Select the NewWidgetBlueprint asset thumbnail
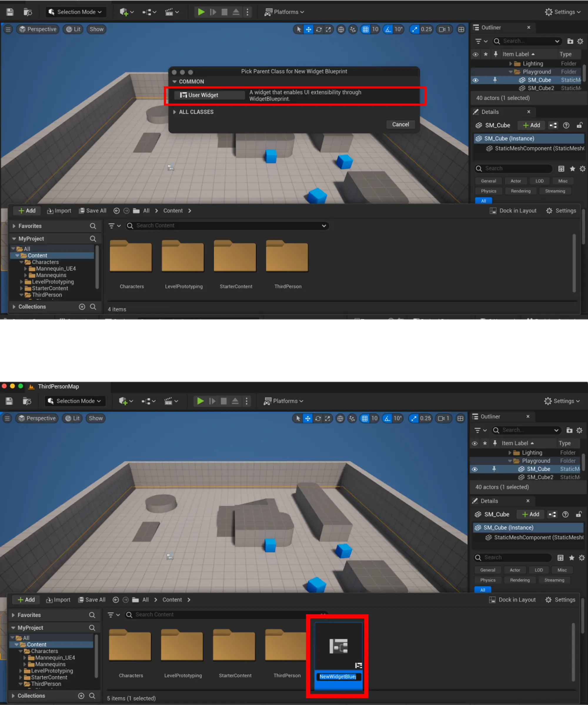Image resolution: width=588 pixels, height=705 pixels. click(x=338, y=646)
